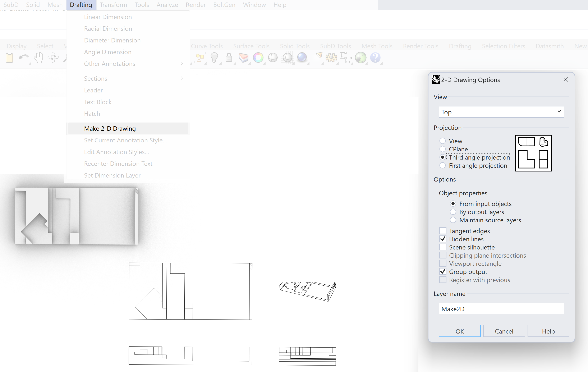Open the Transform menu
588x372 pixels.
pos(113,5)
